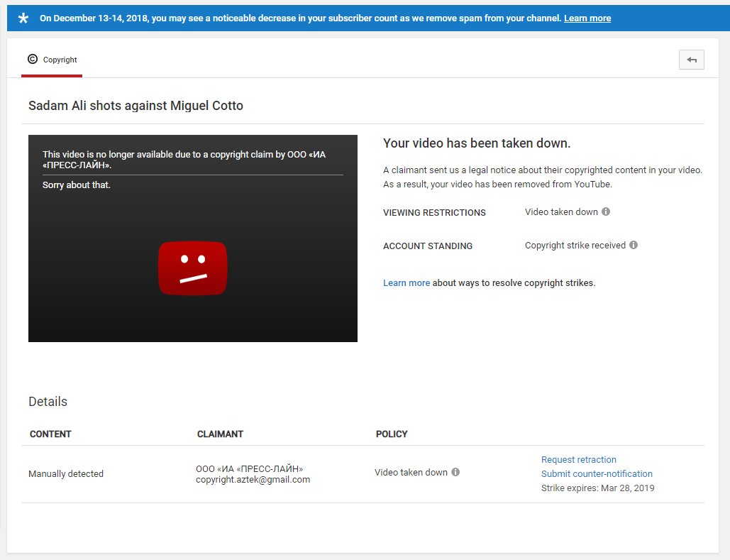
Task: Click Manually detected content cell
Action: point(66,474)
